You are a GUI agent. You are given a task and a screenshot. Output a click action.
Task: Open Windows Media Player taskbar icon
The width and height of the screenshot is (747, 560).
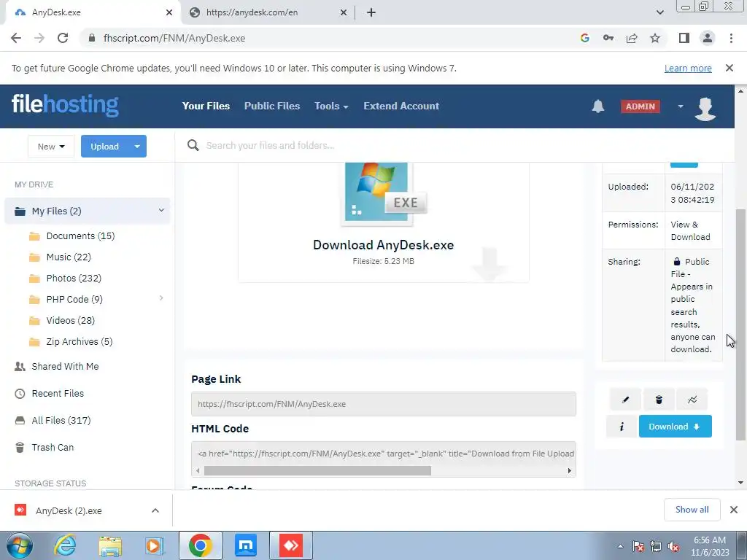[155, 545]
